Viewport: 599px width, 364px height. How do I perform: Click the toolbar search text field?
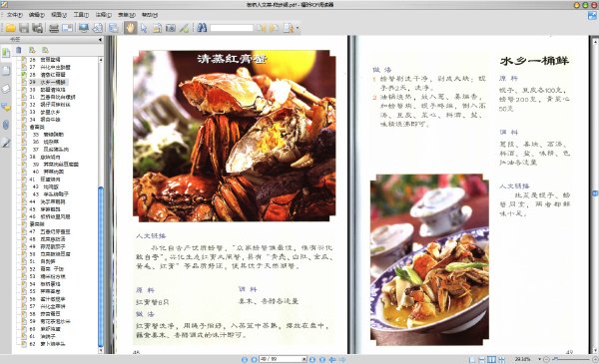tap(232, 28)
